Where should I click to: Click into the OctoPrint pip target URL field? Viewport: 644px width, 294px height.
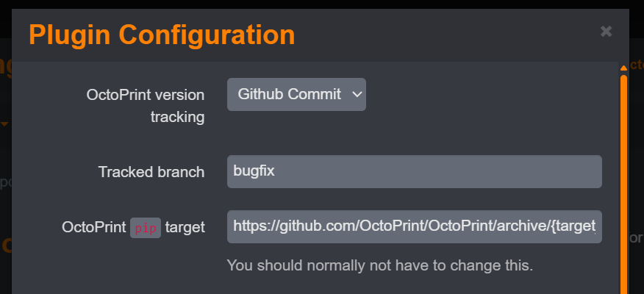(x=414, y=227)
